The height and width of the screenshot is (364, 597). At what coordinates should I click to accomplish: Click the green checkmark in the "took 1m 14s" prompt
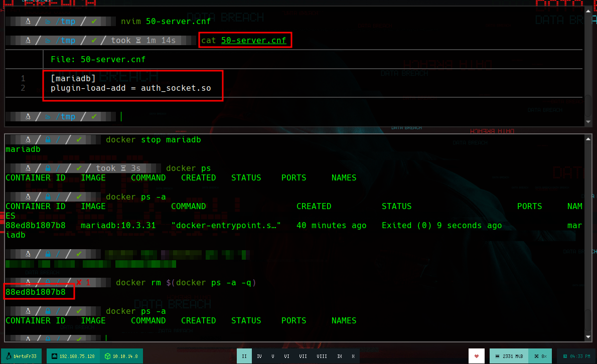pyautogui.click(x=94, y=40)
